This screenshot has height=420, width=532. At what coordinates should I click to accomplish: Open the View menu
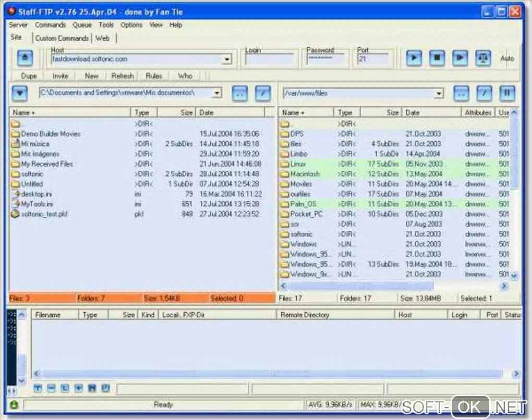pyautogui.click(x=156, y=24)
